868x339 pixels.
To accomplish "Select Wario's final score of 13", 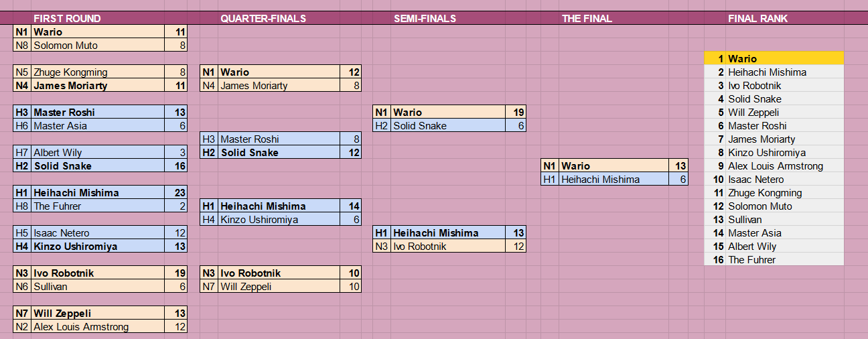I will point(678,166).
